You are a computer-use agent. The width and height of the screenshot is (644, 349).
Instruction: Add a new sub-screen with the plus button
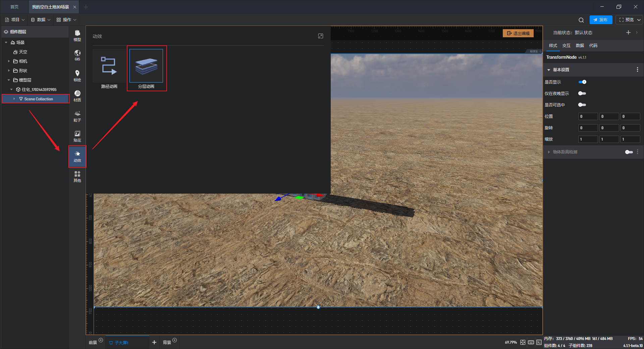coord(154,342)
